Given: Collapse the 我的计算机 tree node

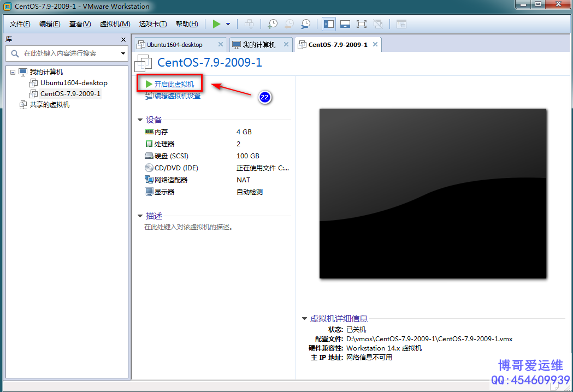Looking at the screenshot, I should click(13, 72).
